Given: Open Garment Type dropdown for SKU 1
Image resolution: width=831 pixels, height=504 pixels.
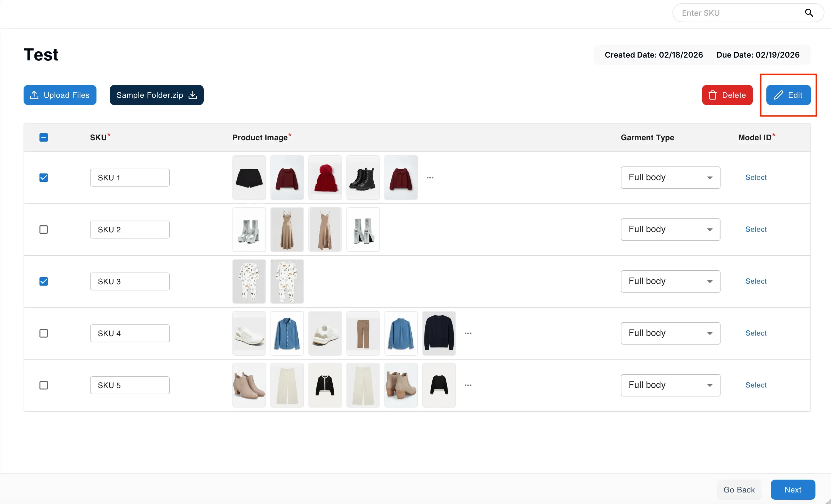Looking at the screenshot, I should tap(670, 178).
